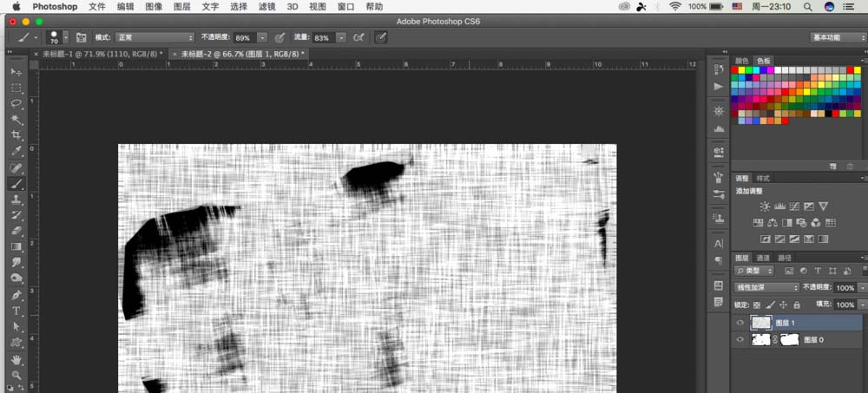Select the Gradient tool
The image size is (868, 393).
[16, 246]
